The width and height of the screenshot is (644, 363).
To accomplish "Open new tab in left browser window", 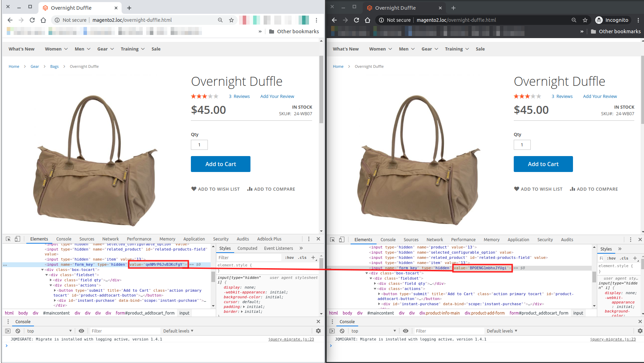I will 129,8.
